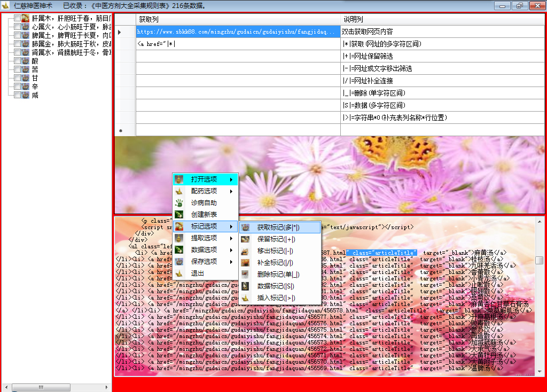This screenshot has width=547, height=392.
Task: Check the 心属火 tree checkbox
Action: coord(17,27)
